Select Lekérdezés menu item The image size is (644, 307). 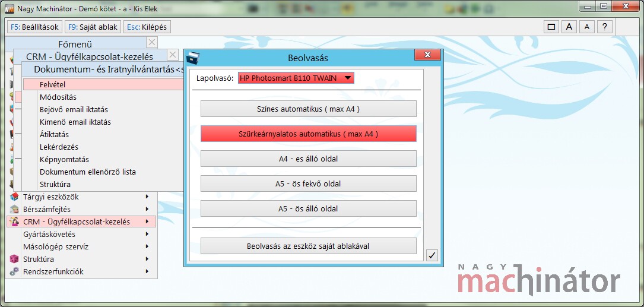(x=103, y=147)
